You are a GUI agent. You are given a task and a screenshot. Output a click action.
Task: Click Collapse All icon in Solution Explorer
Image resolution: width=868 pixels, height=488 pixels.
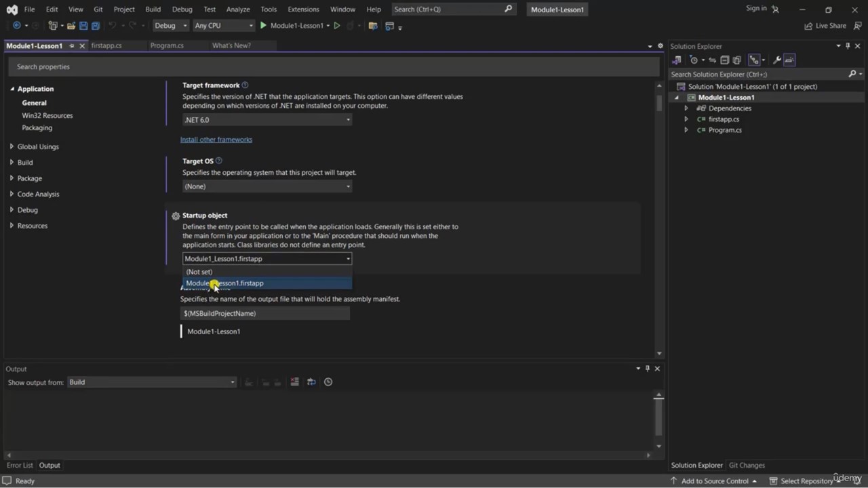point(724,60)
